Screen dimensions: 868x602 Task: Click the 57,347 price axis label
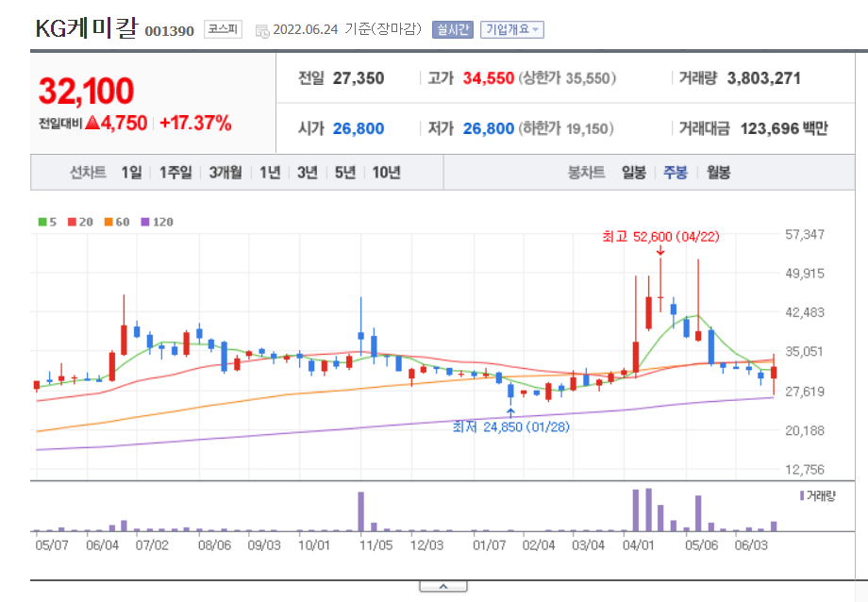pyautogui.click(x=805, y=235)
